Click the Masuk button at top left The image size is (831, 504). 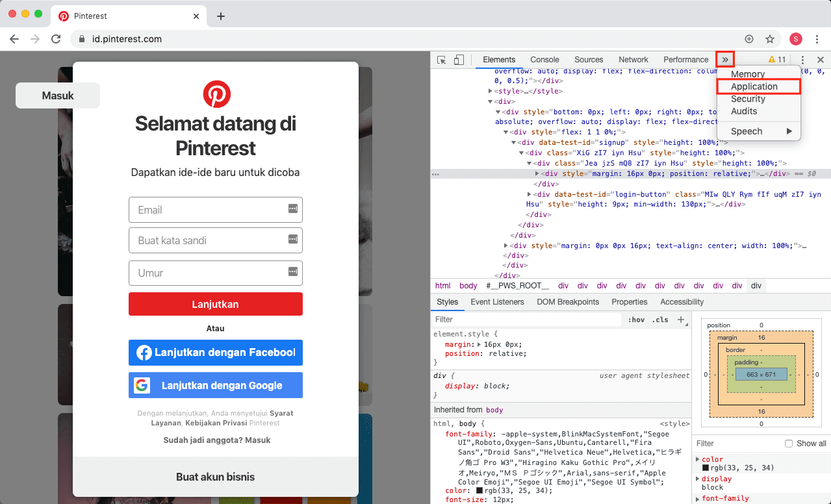58,95
